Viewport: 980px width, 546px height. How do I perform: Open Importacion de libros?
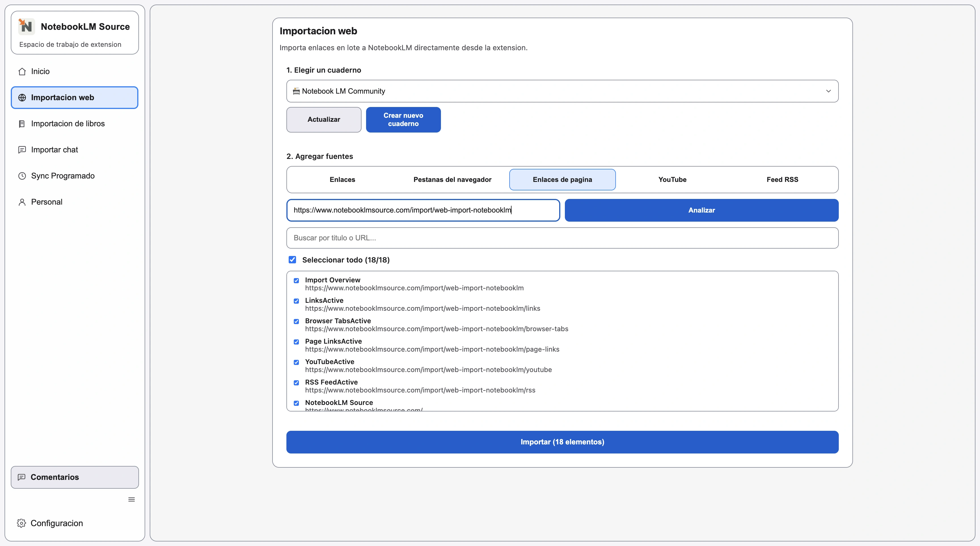coord(68,123)
